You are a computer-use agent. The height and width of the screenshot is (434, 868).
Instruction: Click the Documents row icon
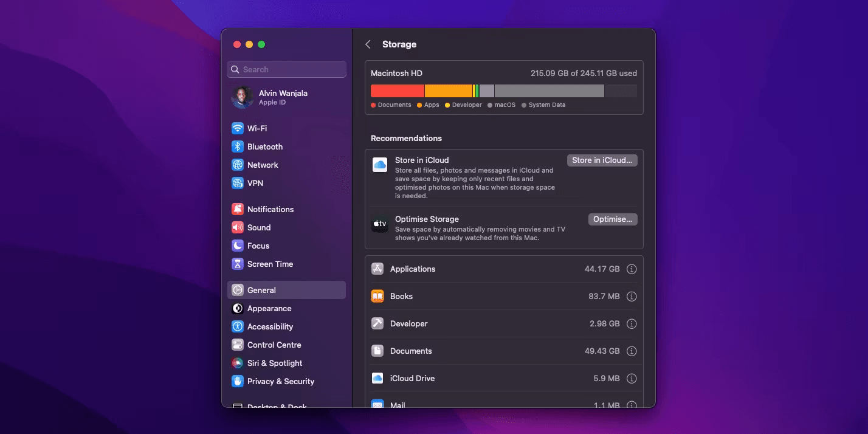point(377,351)
